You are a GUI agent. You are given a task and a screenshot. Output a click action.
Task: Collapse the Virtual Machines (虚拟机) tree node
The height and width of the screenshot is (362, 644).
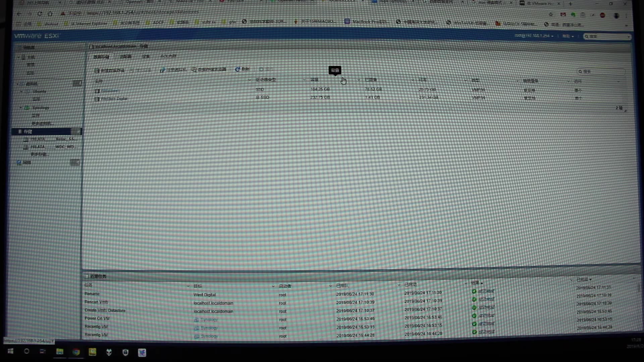tap(18, 84)
